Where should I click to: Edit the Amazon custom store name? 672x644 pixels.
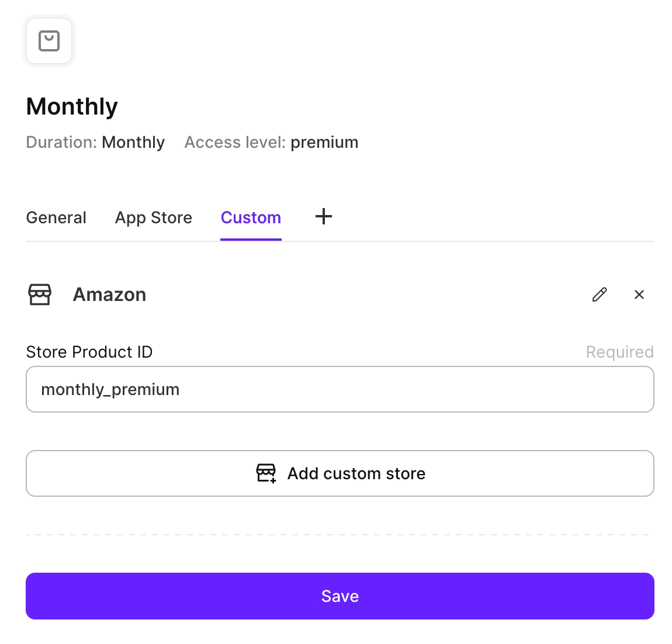tap(600, 295)
